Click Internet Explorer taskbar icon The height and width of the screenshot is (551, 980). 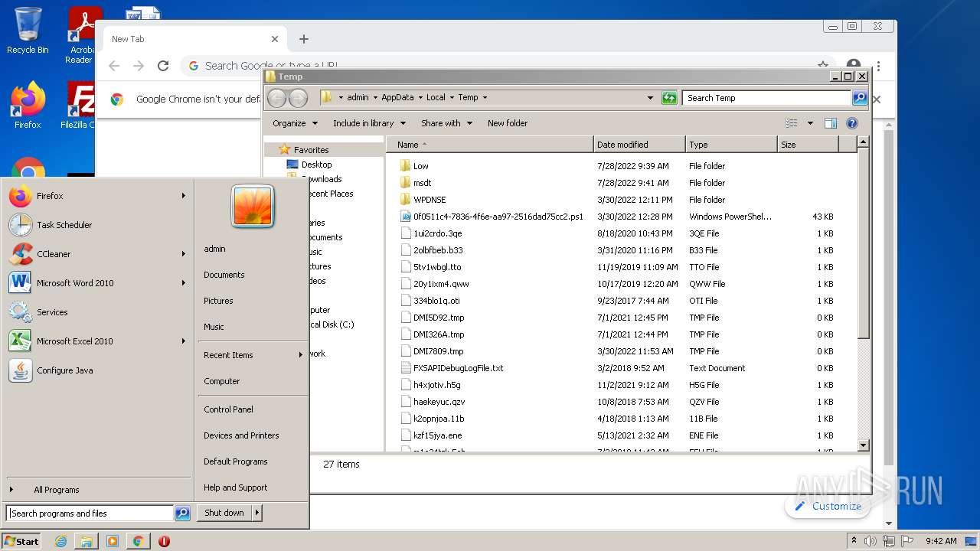(60, 541)
